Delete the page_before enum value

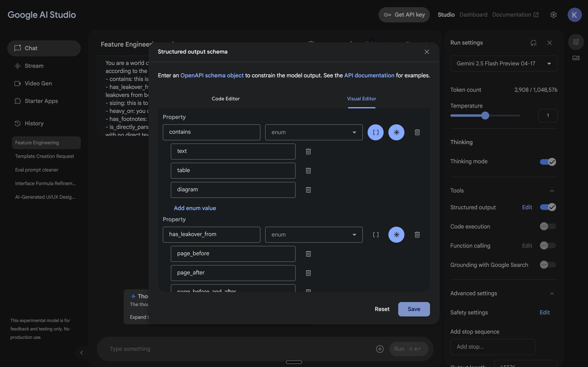(308, 254)
